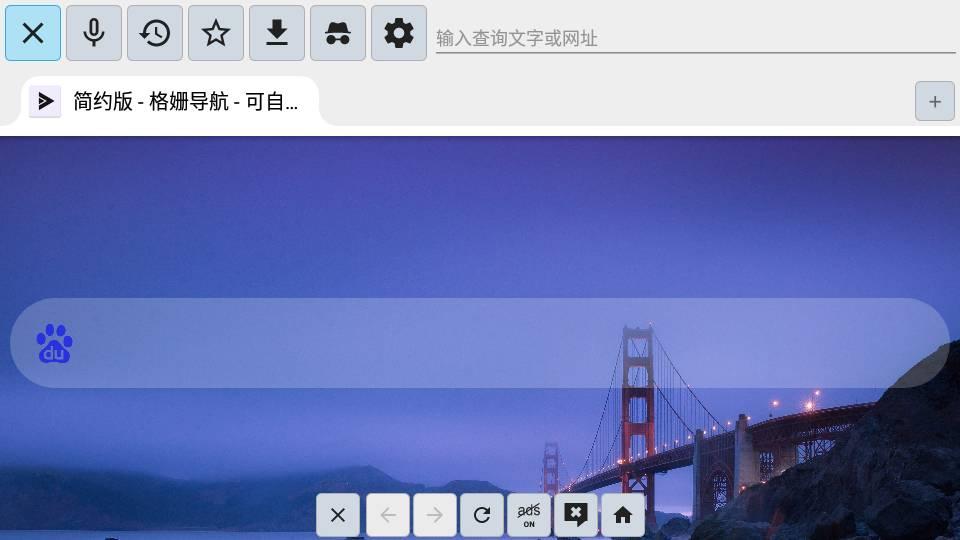Click the speech-bubble X icon in the bottom bar
960x540 pixels.
tap(576, 515)
